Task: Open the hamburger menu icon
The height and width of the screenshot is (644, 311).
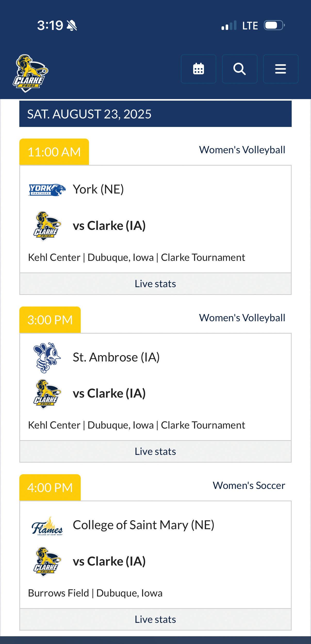Action: coord(281,69)
